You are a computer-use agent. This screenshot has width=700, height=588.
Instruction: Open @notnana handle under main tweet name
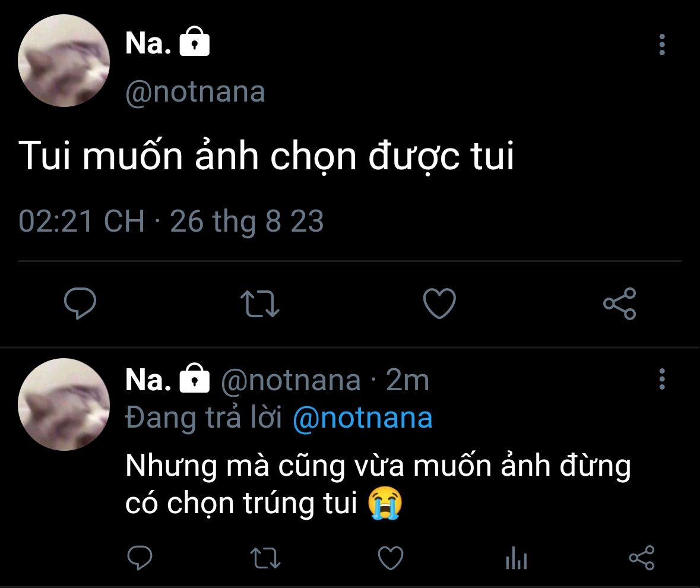tap(195, 92)
